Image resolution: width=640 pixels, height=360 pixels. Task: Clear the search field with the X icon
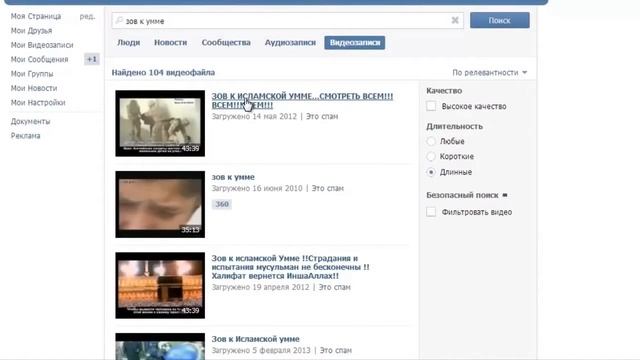point(455,20)
